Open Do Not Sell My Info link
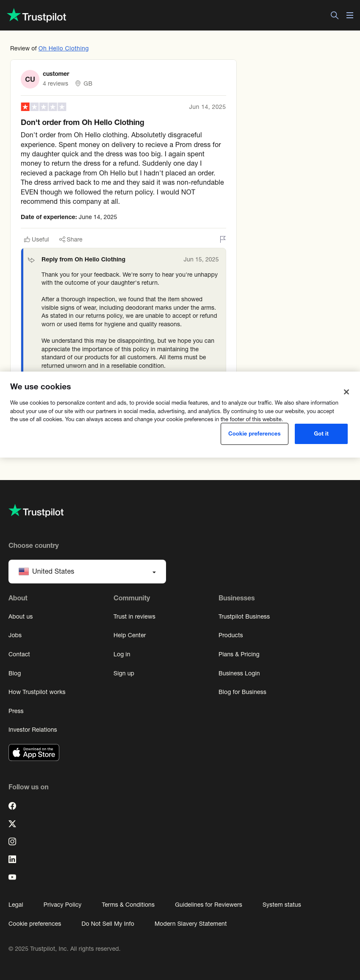This screenshot has height=980, width=360. (x=108, y=924)
